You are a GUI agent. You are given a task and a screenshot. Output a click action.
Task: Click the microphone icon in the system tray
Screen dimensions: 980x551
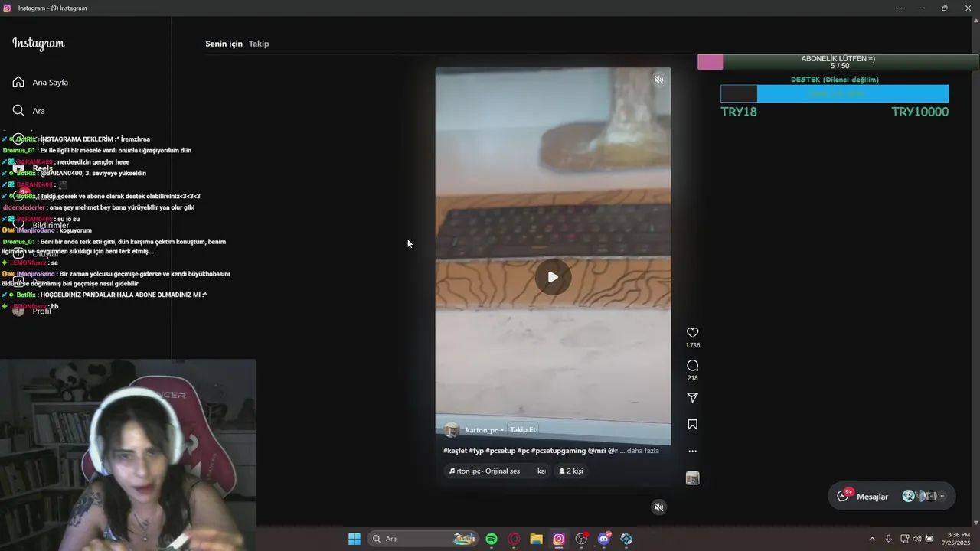[888, 539]
